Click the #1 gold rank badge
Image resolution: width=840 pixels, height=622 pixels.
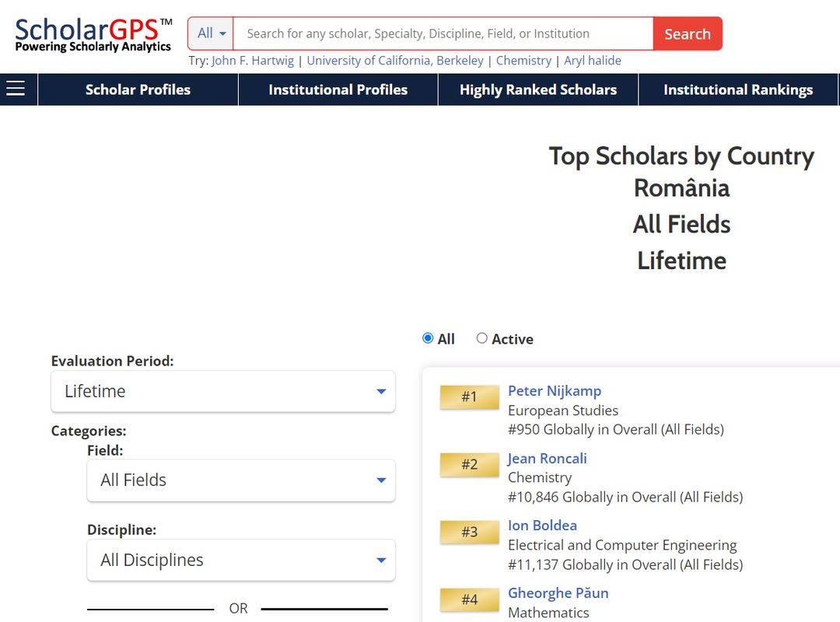(469, 397)
